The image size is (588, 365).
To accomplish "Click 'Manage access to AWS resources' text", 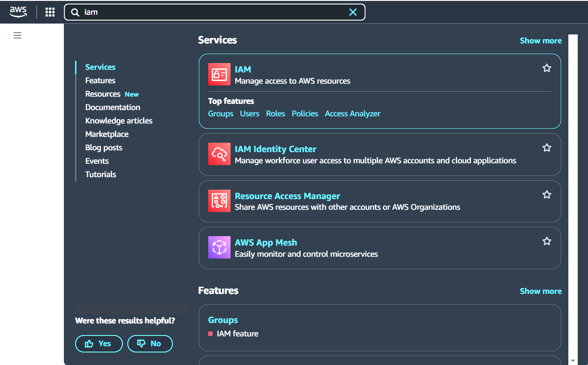I will click(x=293, y=81).
